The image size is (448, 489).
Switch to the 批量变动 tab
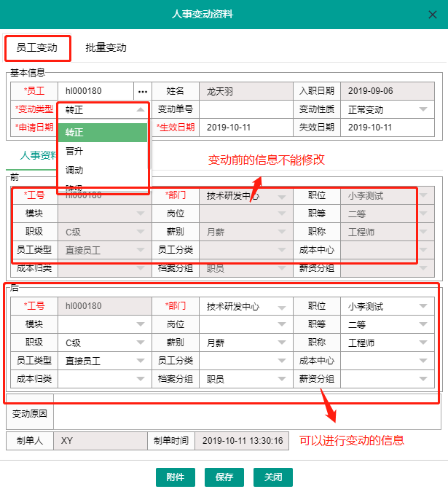(106, 48)
